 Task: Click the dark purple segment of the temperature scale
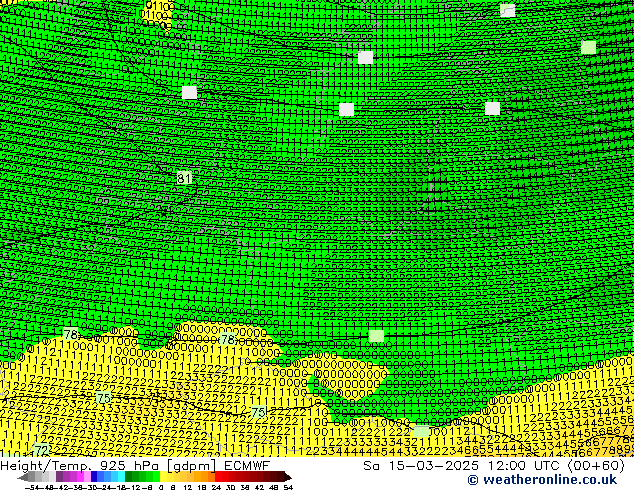coord(59,477)
